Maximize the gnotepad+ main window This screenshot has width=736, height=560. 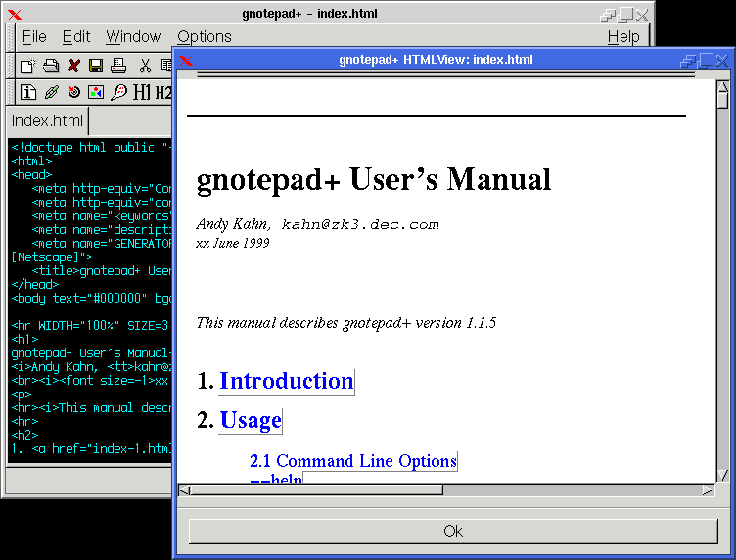[x=625, y=15]
